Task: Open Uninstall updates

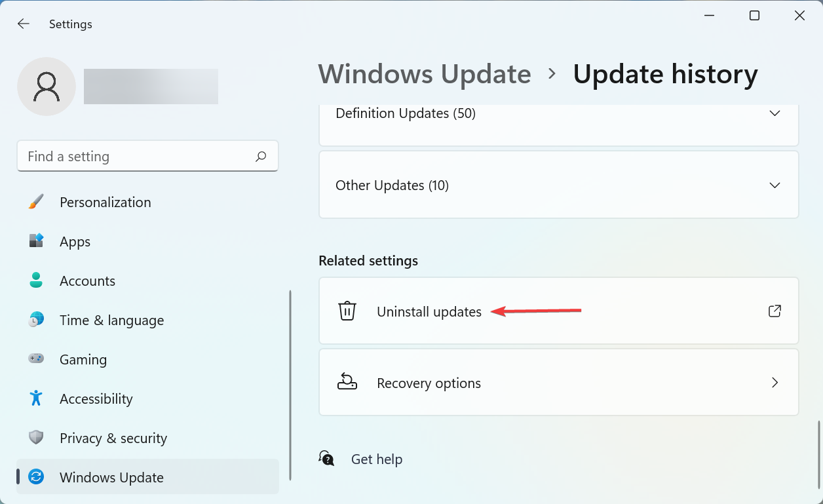Action: pyautogui.click(x=559, y=311)
